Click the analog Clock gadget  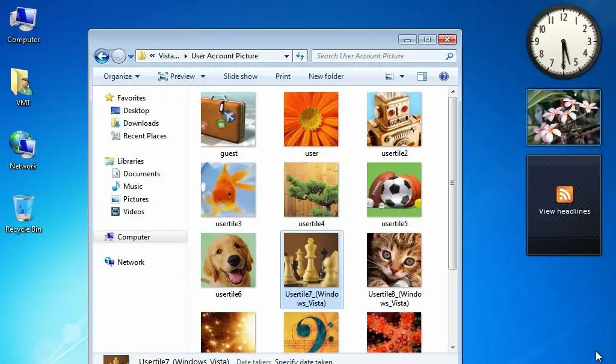click(564, 42)
